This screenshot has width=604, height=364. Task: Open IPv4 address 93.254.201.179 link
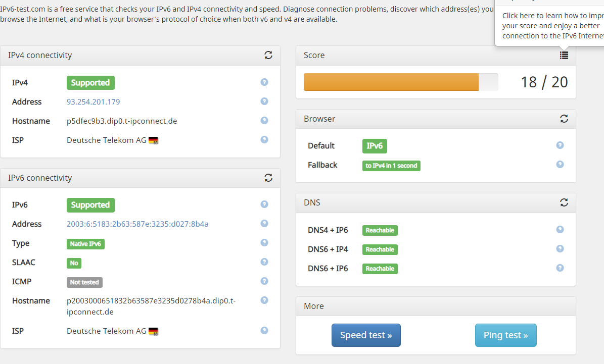pyautogui.click(x=94, y=102)
